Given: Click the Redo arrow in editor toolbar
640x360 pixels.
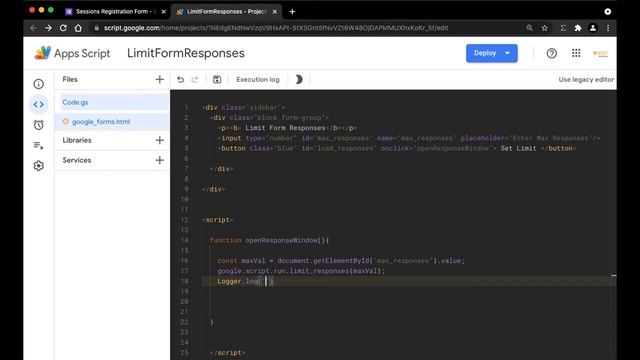Looking at the screenshot, I should point(195,80).
